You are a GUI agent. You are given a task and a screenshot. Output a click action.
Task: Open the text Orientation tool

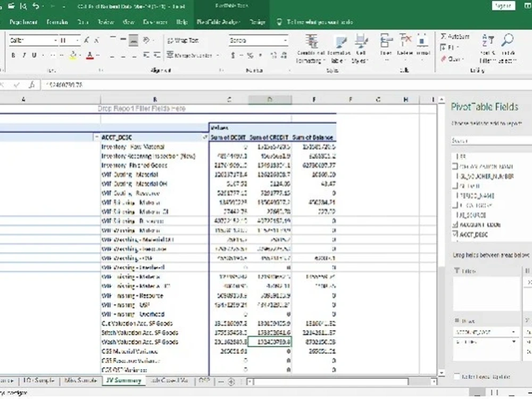(x=147, y=40)
